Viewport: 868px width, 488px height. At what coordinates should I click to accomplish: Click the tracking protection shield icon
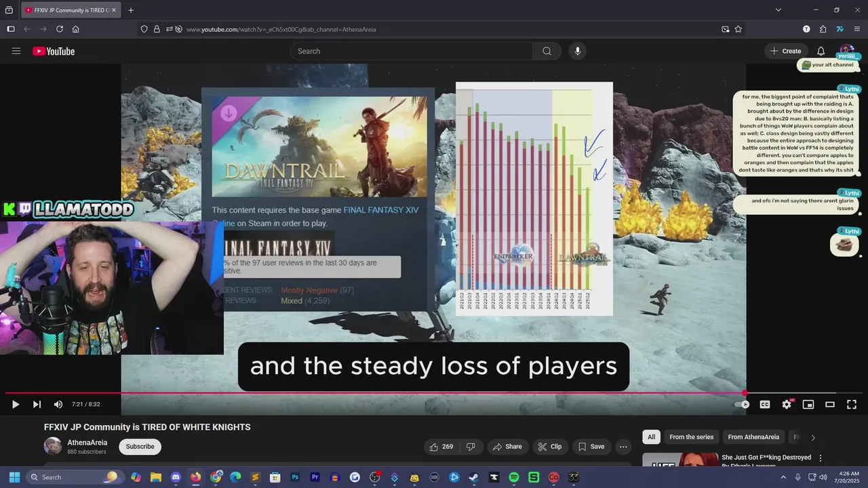pos(144,29)
